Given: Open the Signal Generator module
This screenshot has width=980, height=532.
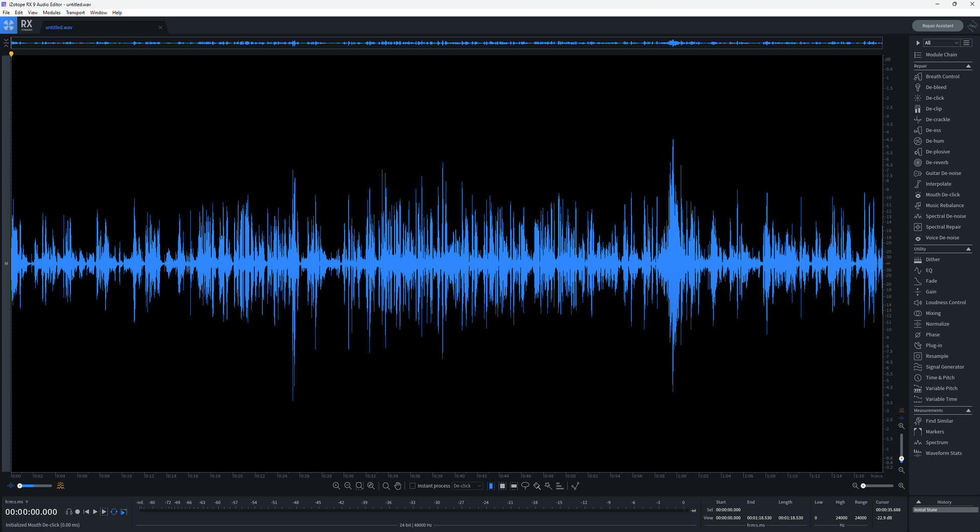Looking at the screenshot, I should point(944,367).
